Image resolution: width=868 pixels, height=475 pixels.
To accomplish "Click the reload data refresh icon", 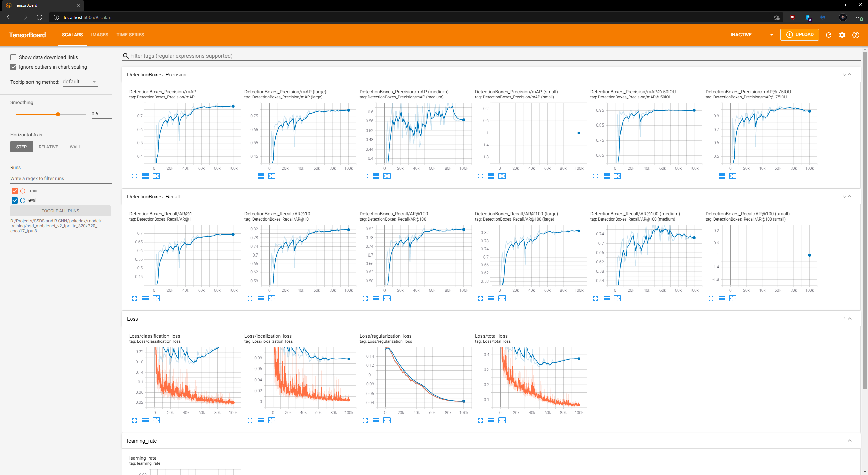I will click(829, 35).
